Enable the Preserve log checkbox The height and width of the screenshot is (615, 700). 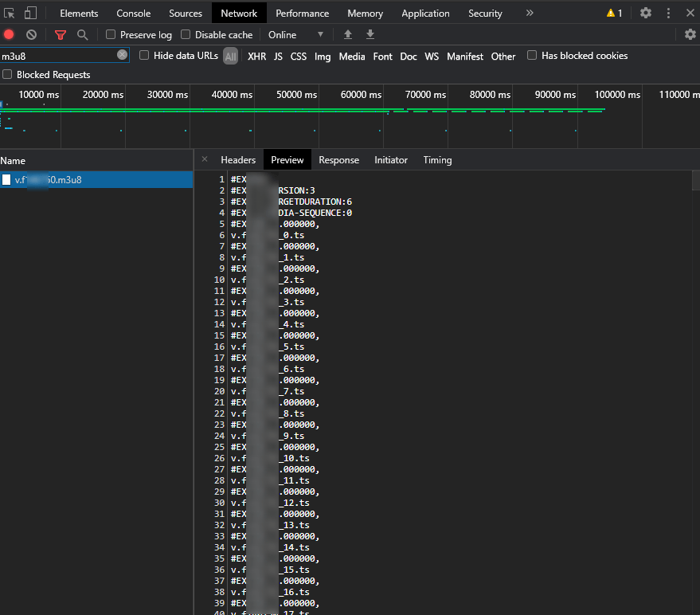click(x=111, y=34)
